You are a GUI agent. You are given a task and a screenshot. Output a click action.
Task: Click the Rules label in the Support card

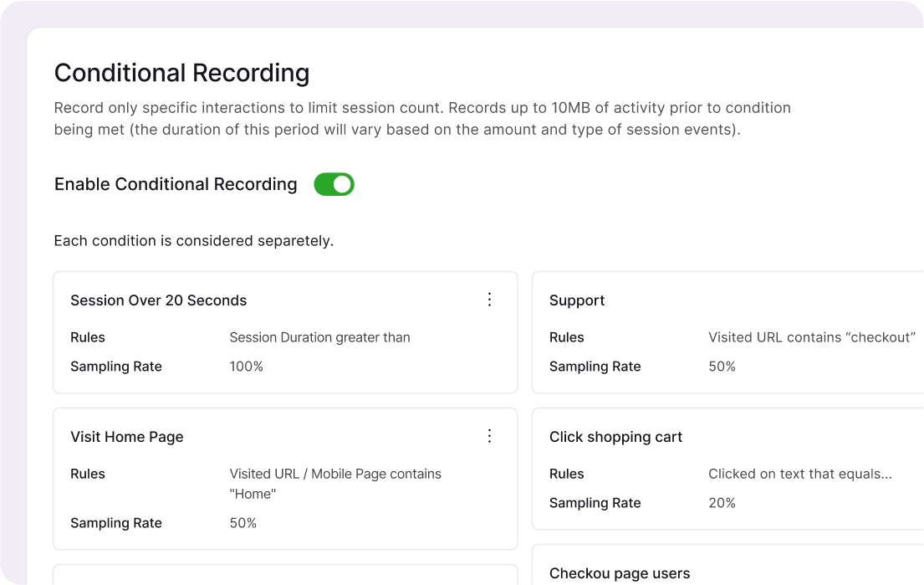point(567,337)
